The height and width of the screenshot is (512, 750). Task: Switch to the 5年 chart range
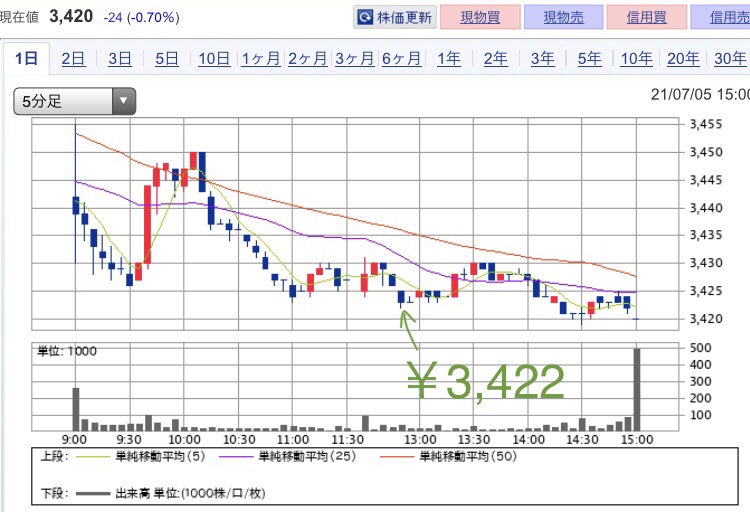point(589,59)
